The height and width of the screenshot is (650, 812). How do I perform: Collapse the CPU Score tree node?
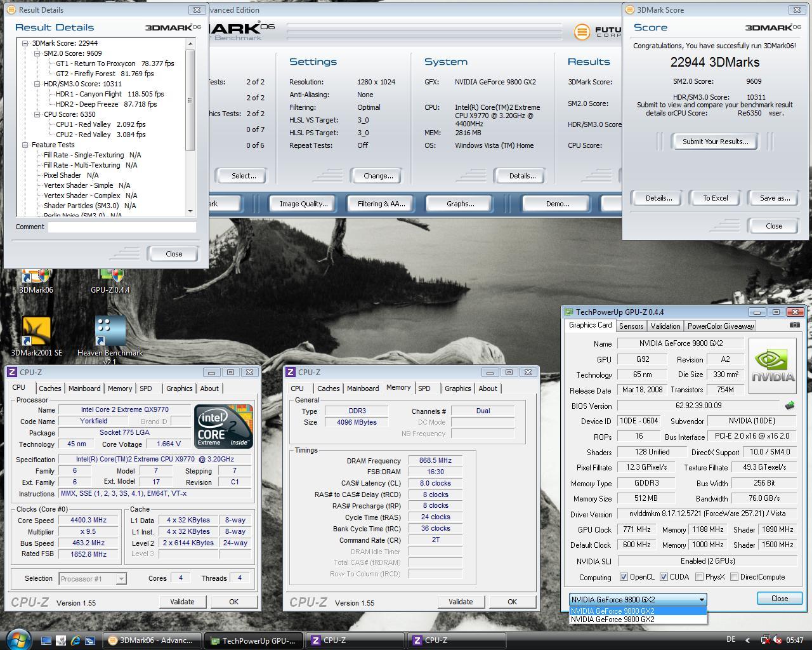37,114
